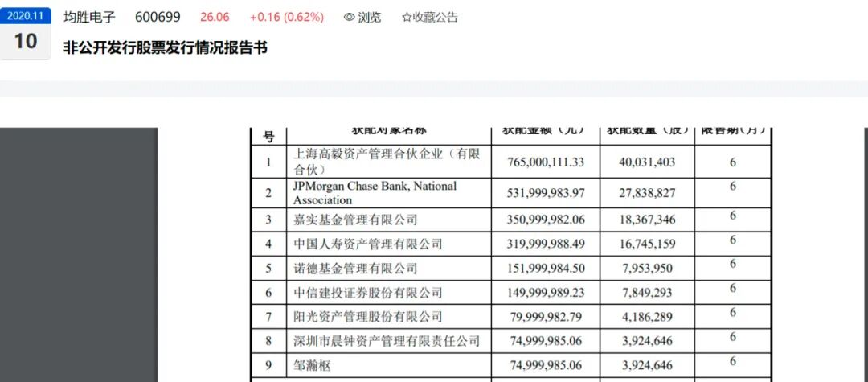Select the 上海高毅资产管理合伙企业 cell
Viewport: 868px width, 382px height.
click(x=389, y=162)
